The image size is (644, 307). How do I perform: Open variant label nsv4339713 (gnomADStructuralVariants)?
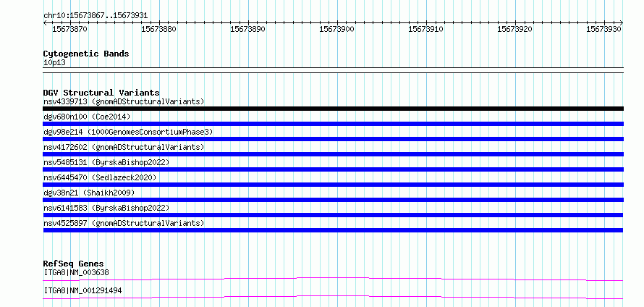[x=124, y=101]
